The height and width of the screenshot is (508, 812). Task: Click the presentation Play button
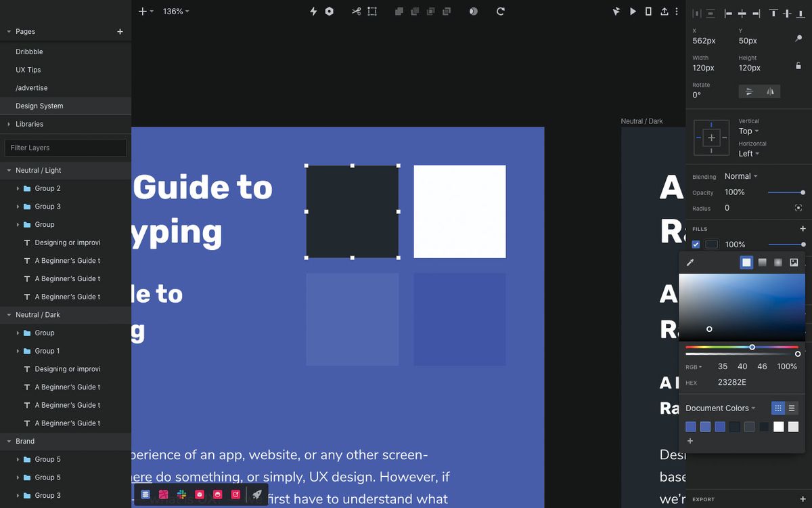point(632,12)
